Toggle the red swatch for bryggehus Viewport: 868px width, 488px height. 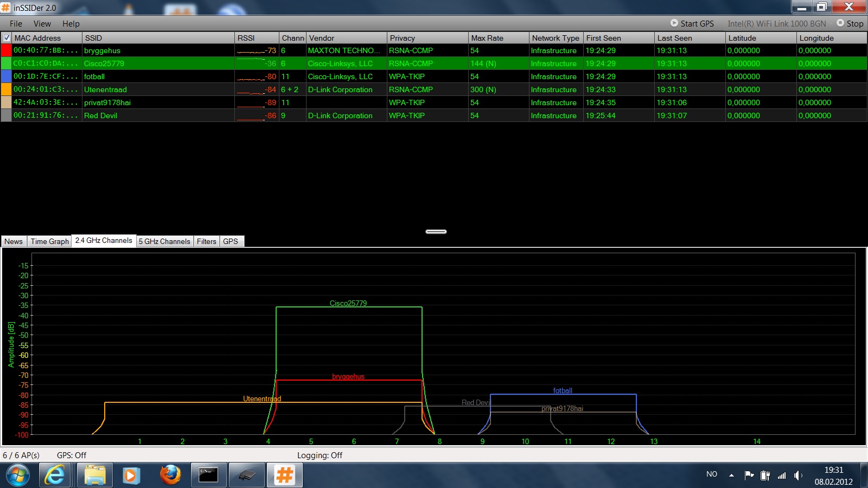coord(6,50)
